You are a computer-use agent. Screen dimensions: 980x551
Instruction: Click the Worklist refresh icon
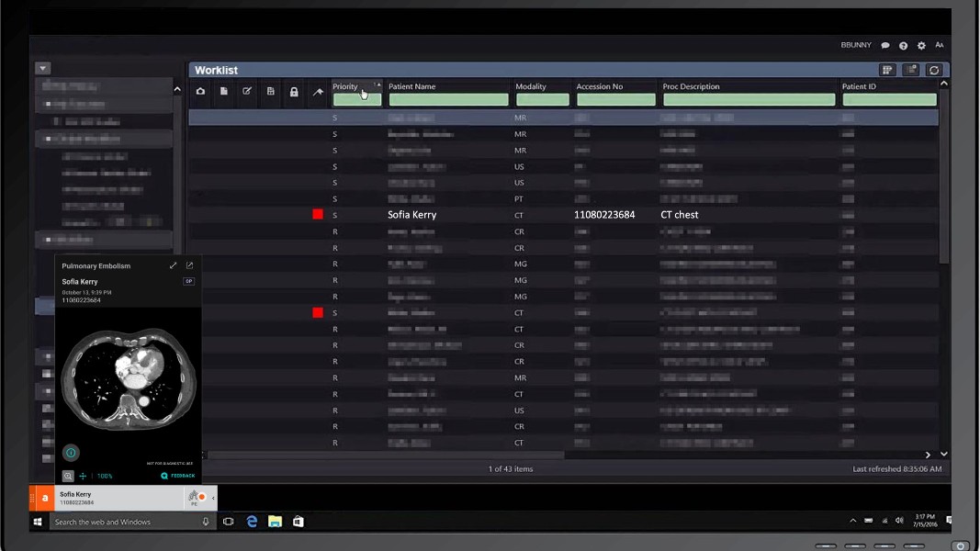[934, 70]
